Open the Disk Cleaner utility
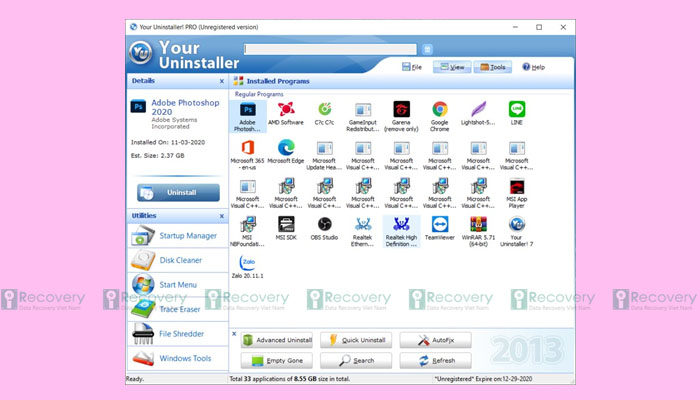Viewport: 700px width, 400px height. point(178,260)
